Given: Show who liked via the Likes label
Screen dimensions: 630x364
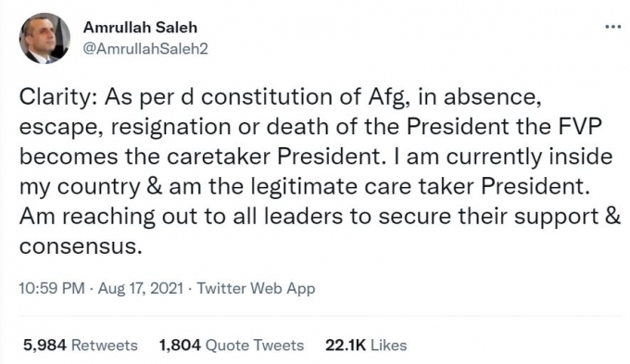Looking at the screenshot, I should point(388,345).
